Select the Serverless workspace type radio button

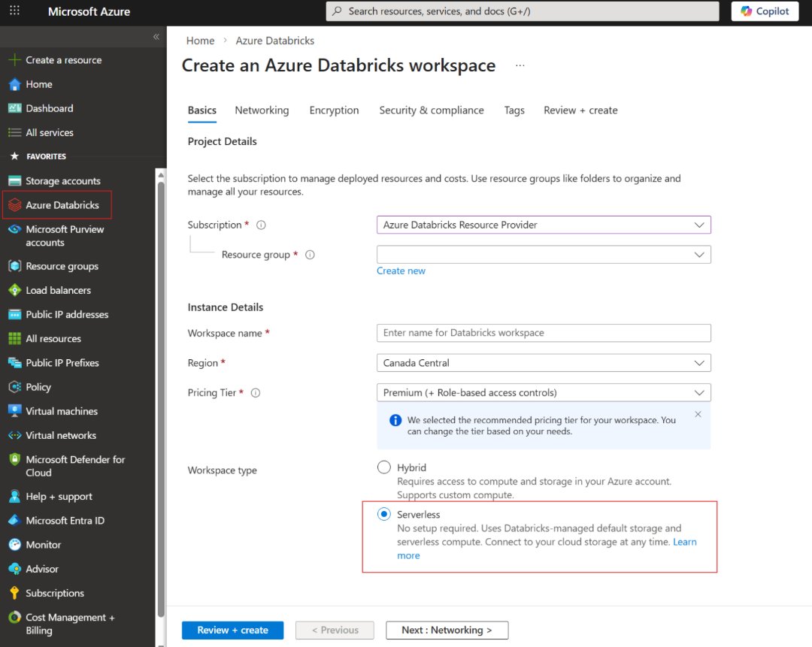point(384,515)
